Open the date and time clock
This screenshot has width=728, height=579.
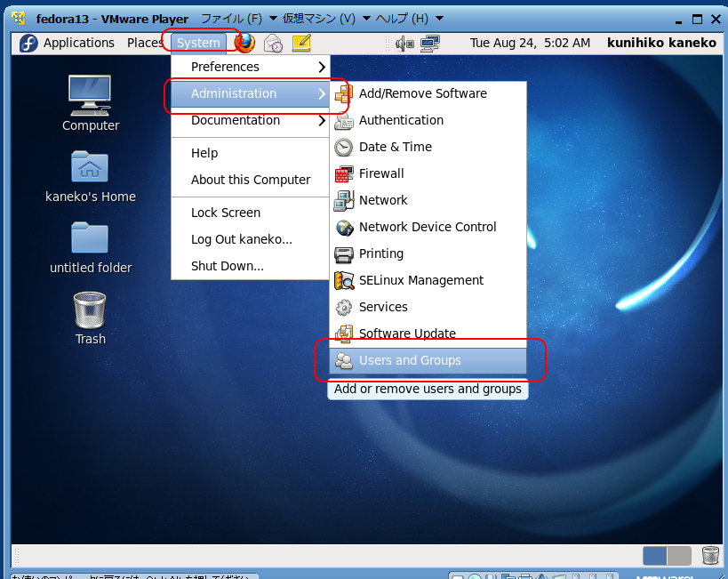click(530, 44)
